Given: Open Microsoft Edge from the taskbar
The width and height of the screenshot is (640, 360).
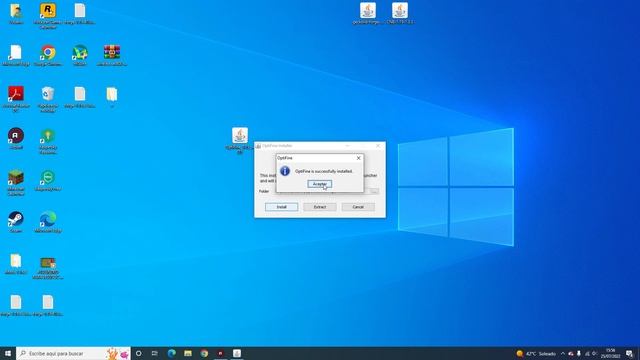Looking at the screenshot, I should pos(171,353).
